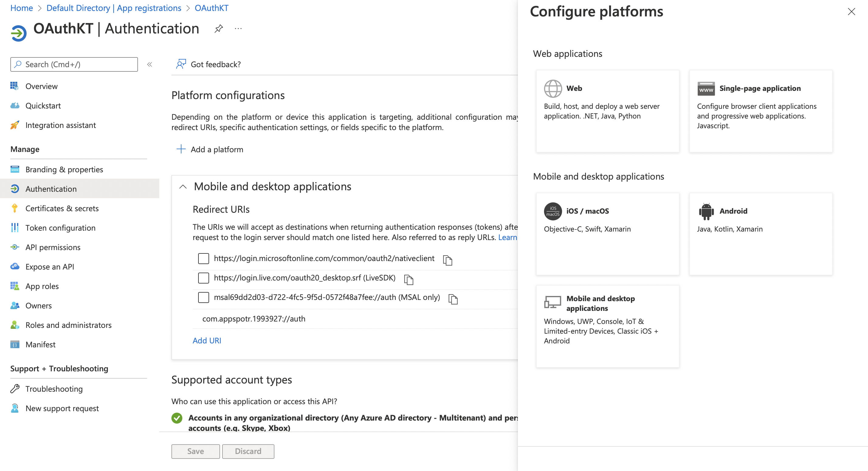Check the nativeclient redirect URI checkbox

[x=204, y=259]
